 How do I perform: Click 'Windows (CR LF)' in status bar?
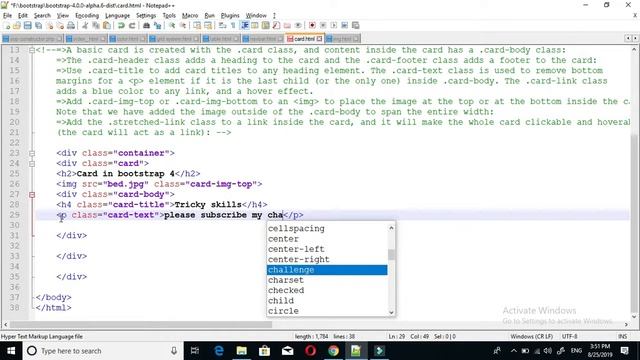pos(531,337)
